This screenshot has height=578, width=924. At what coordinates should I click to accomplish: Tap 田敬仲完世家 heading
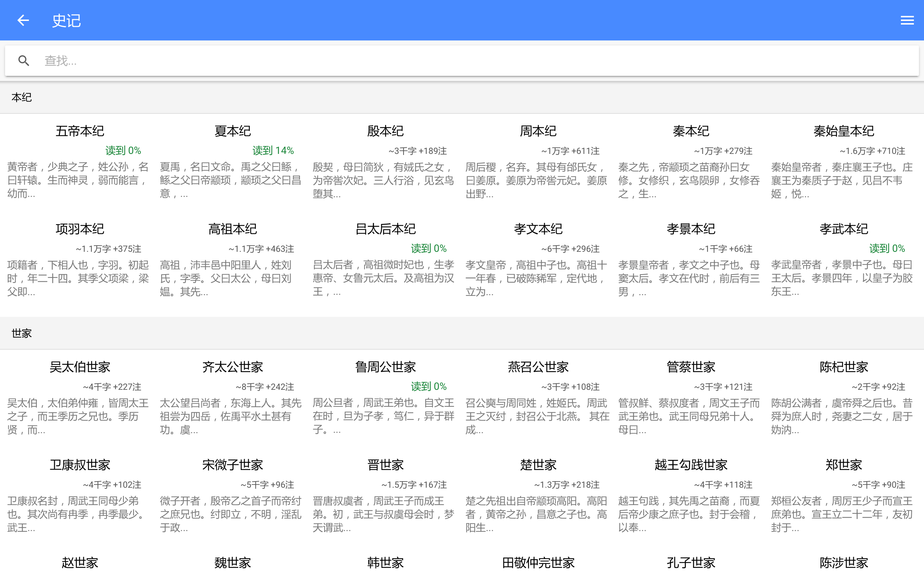coord(538,563)
